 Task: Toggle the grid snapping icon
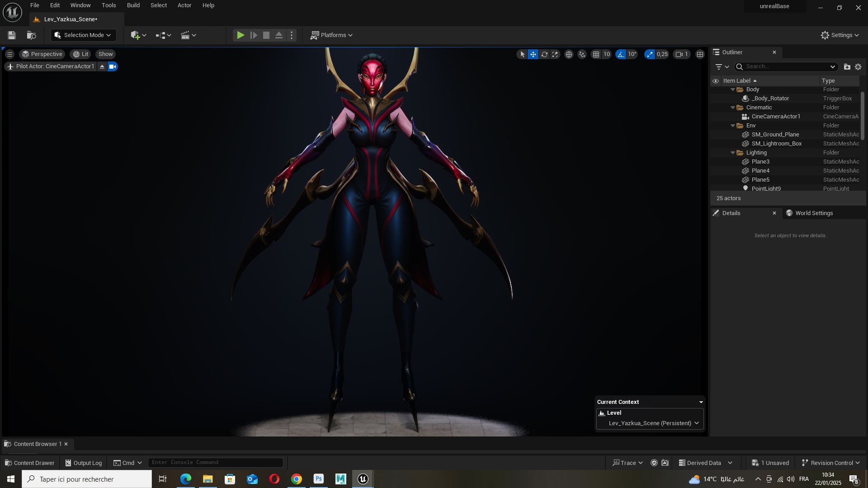(596, 54)
